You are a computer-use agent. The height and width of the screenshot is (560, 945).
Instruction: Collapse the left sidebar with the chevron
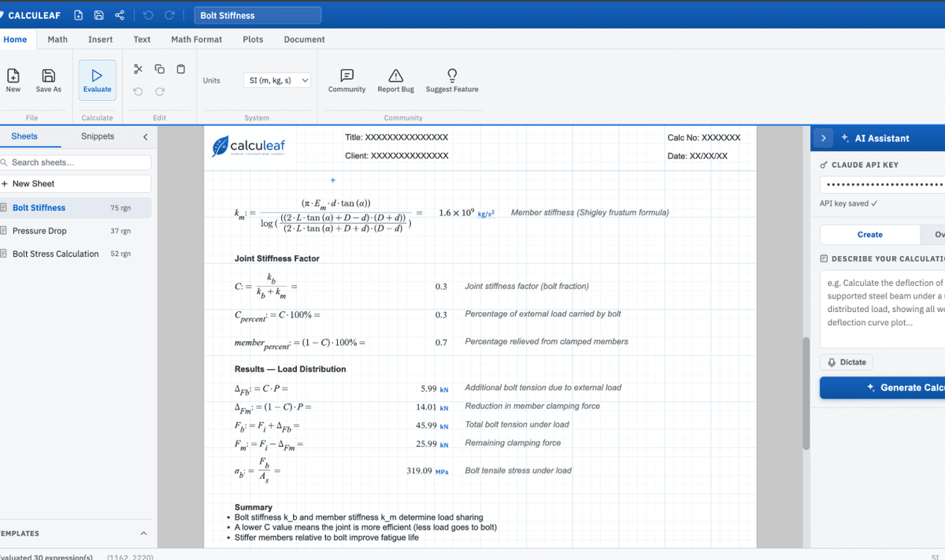145,137
